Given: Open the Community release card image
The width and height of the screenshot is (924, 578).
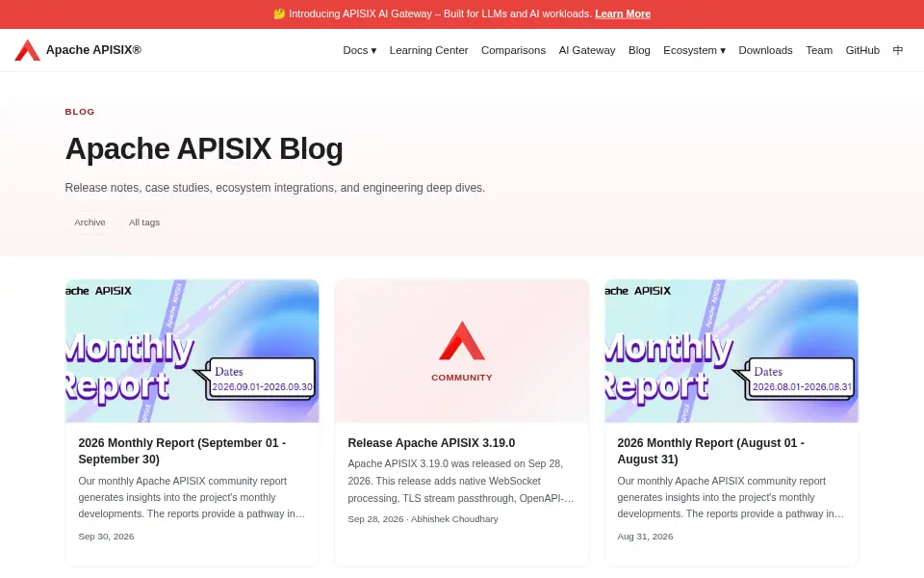Looking at the screenshot, I should [462, 351].
